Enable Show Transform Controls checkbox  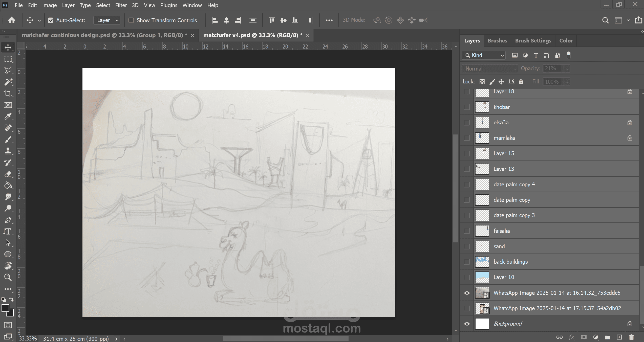(x=131, y=20)
